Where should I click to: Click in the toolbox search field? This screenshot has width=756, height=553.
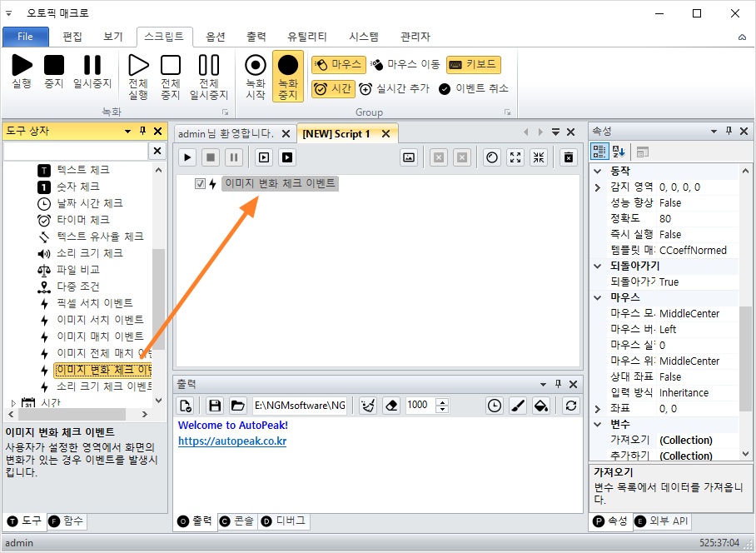click(x=76, y=151)
